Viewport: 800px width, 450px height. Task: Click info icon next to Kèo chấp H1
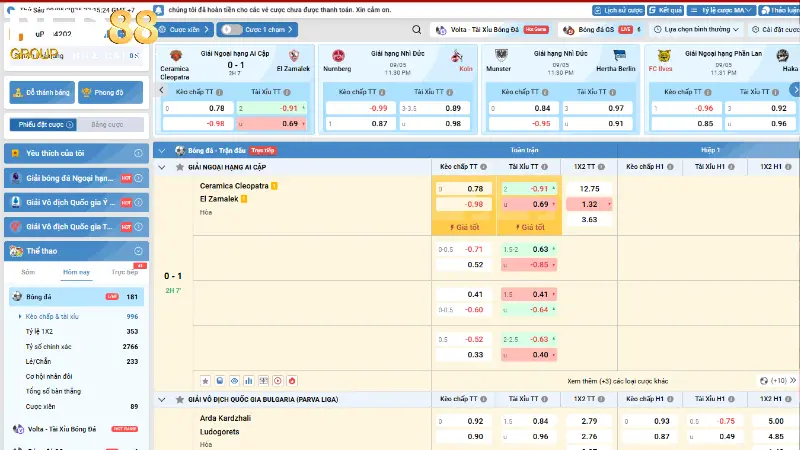670,167
